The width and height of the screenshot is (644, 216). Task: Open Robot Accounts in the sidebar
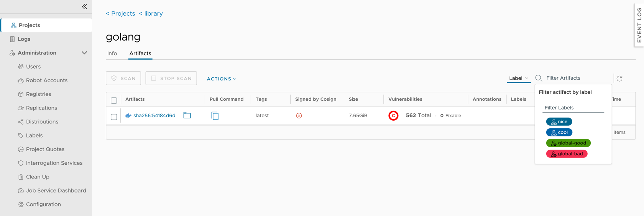(46, 80)
